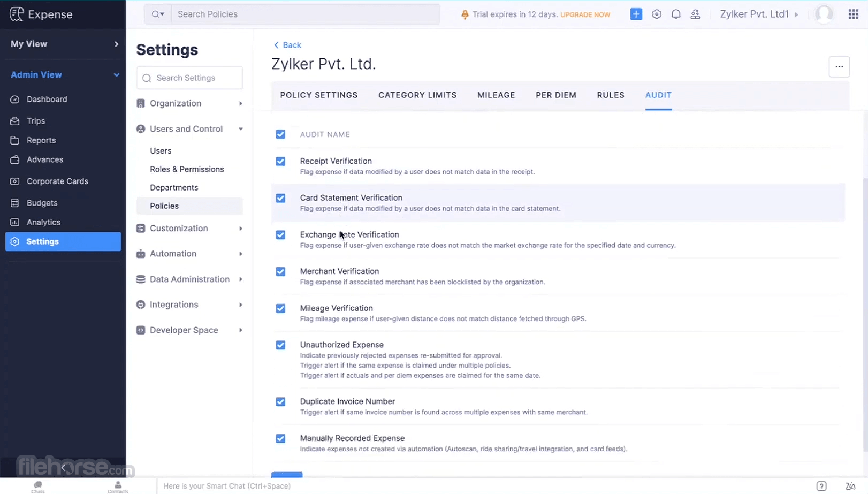
Task: Open Contacts in the bottom bar
Action: coord(118,487)
